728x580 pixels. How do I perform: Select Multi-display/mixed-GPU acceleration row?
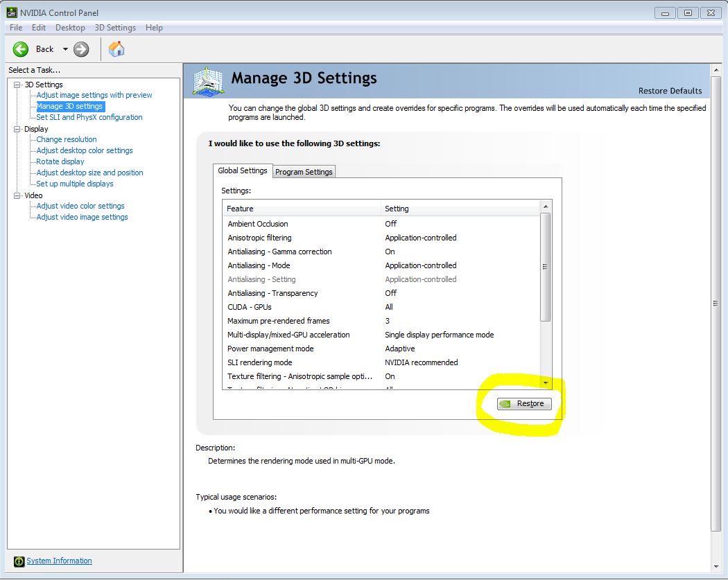[381, 335]
